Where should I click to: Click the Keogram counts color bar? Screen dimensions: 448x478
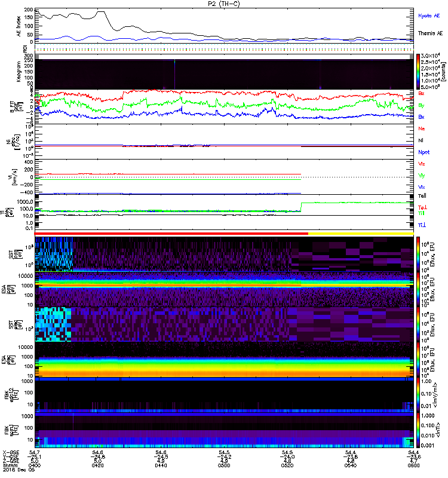[418, 72]
